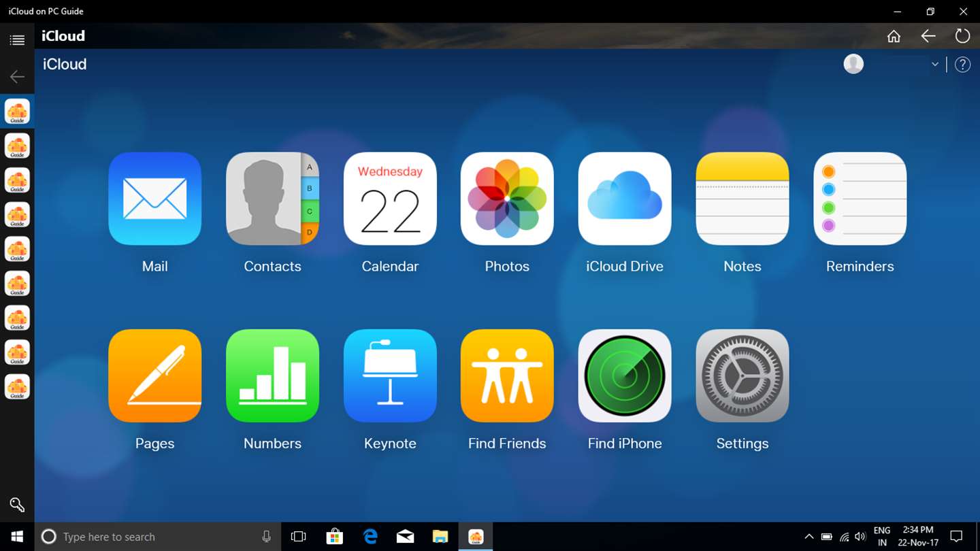Switch input language ENG IN
The width and height of the screenshot is (980, 551).
882,537
